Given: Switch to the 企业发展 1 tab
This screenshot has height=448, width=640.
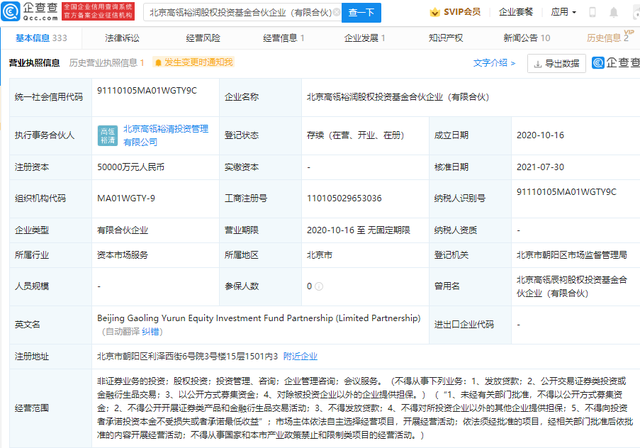Looking at the screenshot, I should [364, 38].
